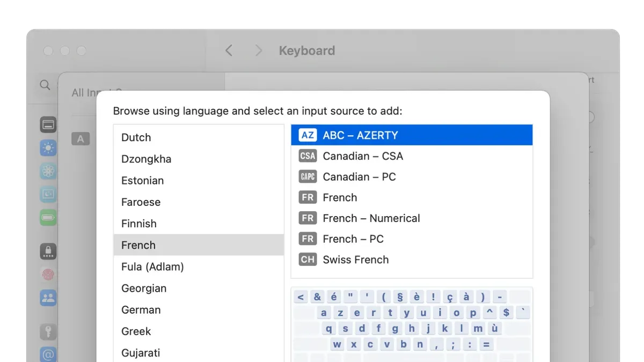
Task: Open Touch ID fingerprint icon in sidebar
Action: [x=48, y=275]
